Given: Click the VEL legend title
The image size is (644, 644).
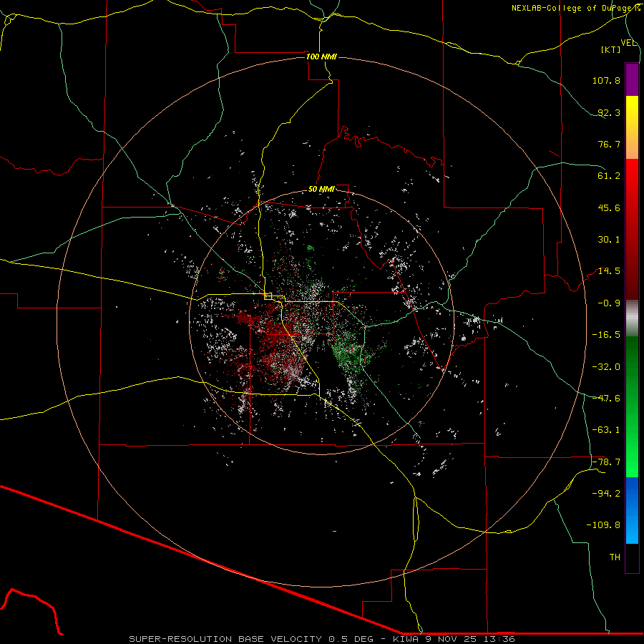Looking at the screenshot, I should [628, 43].
